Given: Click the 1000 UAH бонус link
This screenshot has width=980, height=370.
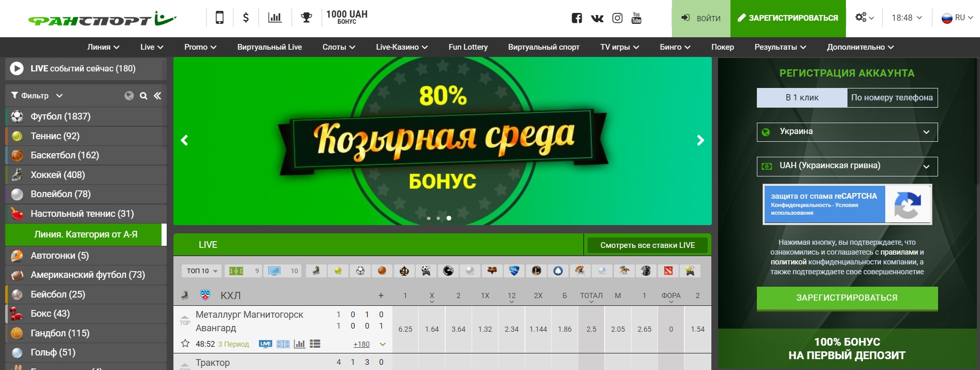Looking at the screenshot, I should click(x=347, y=17).
